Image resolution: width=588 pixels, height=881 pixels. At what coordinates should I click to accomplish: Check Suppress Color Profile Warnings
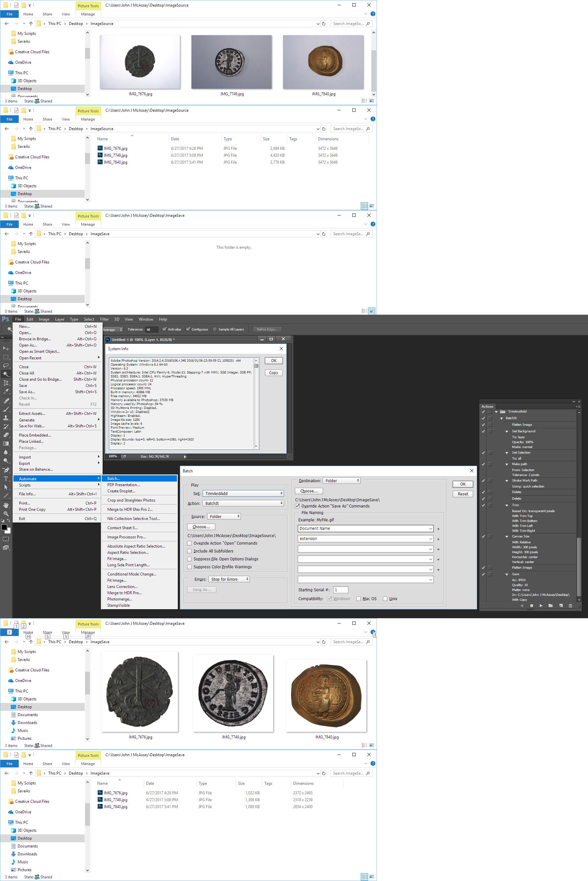tap(189, 567)
